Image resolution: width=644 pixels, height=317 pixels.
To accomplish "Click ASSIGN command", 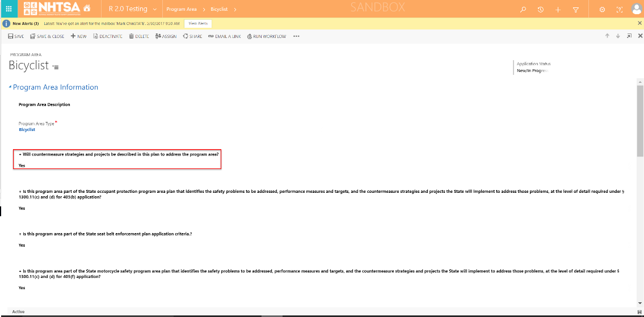I will tap(166, 36).
